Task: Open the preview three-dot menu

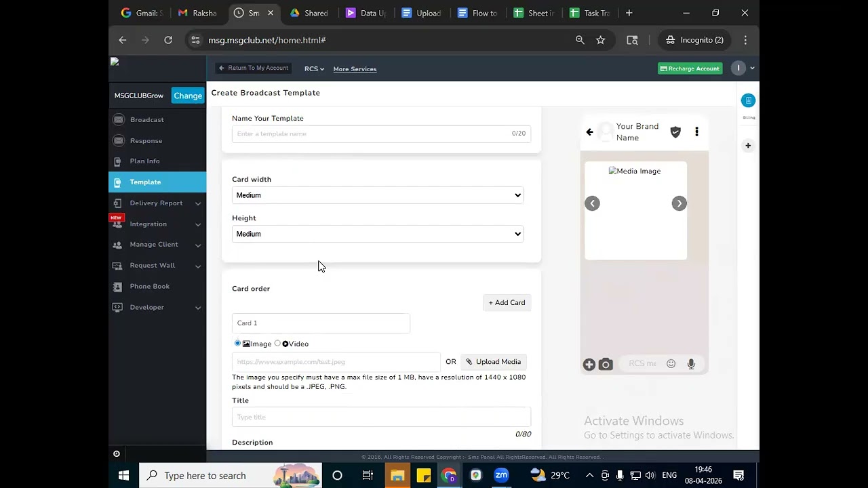Action: coord(696,132)
